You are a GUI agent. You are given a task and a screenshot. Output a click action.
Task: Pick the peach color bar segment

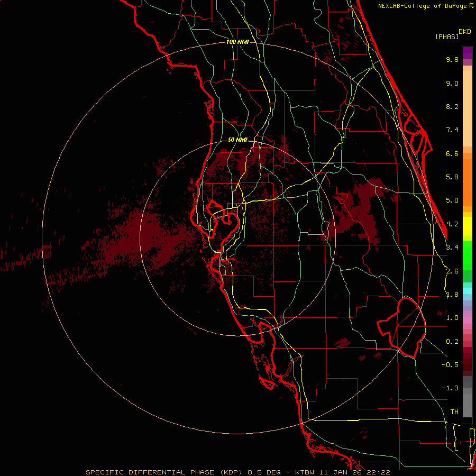click(467, 108)
